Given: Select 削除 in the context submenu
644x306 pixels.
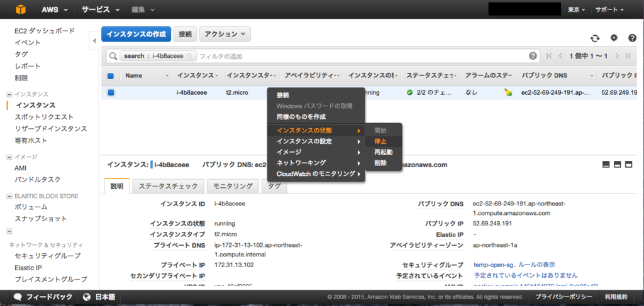Looking at the screenshot, I should 383,163.
